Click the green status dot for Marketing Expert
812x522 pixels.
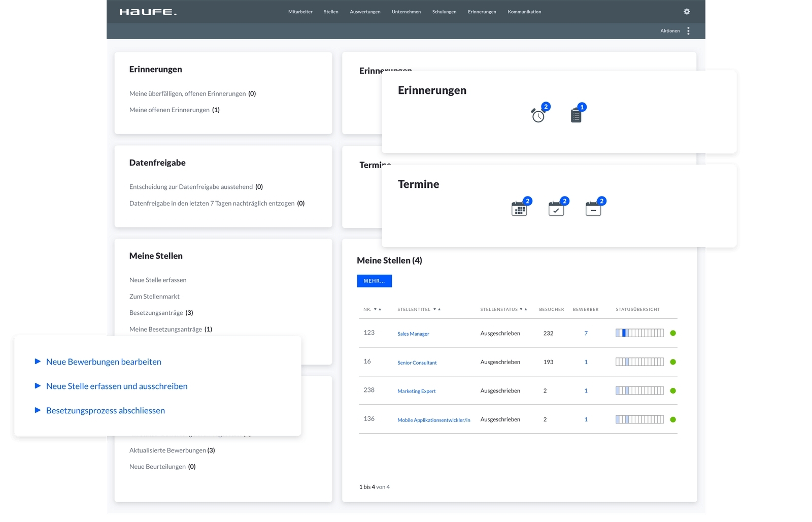coord(673,390)
